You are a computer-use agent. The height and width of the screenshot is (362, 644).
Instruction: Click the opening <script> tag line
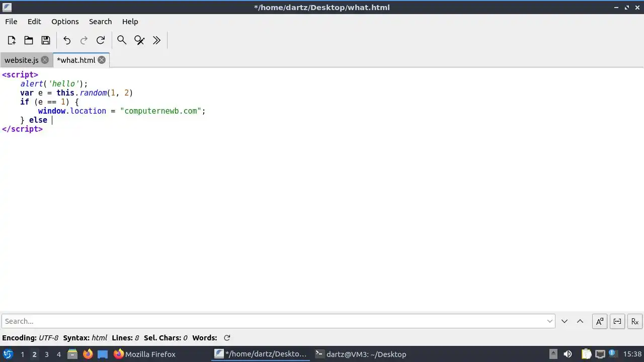[20, 74]
